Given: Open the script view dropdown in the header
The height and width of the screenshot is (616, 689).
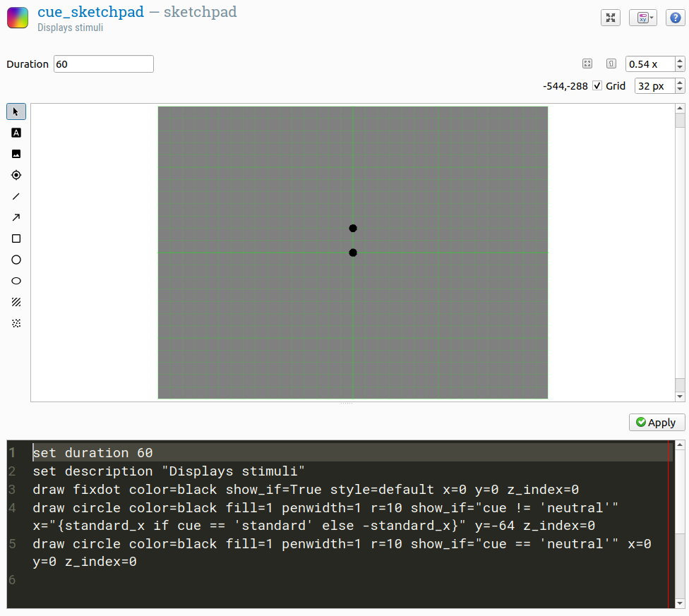Looking at the screenshot, I should click(x=643, y=17).
